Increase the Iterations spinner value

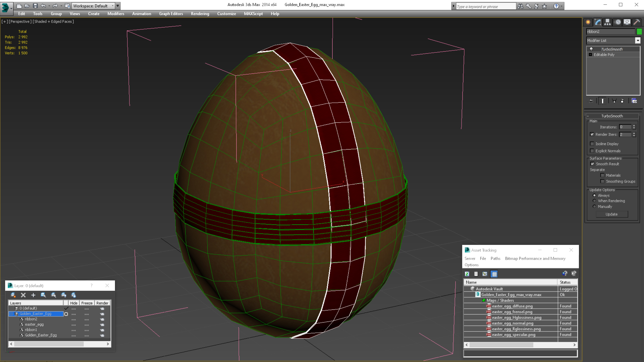point(634,126)
